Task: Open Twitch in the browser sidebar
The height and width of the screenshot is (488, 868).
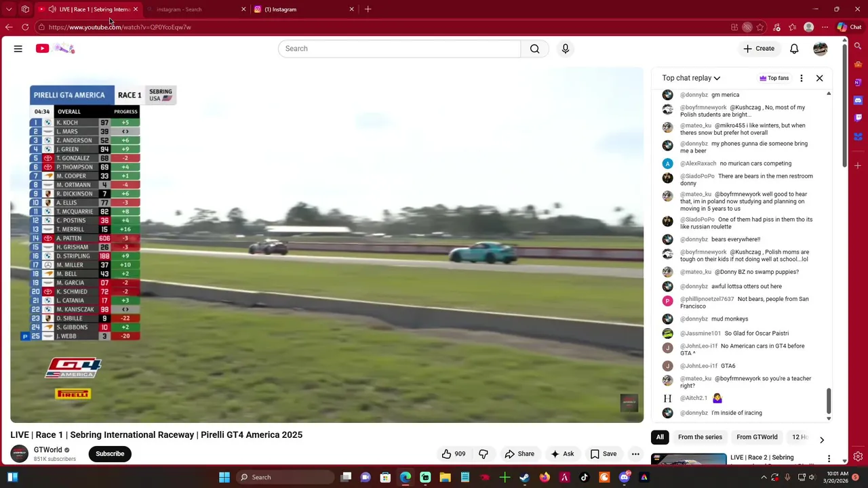Action: pos(858,118)
